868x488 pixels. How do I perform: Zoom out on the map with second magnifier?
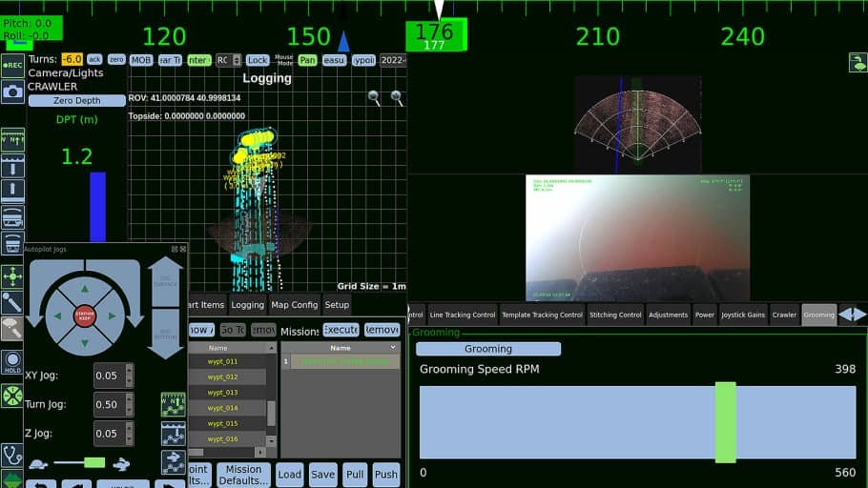coord(397,98)
